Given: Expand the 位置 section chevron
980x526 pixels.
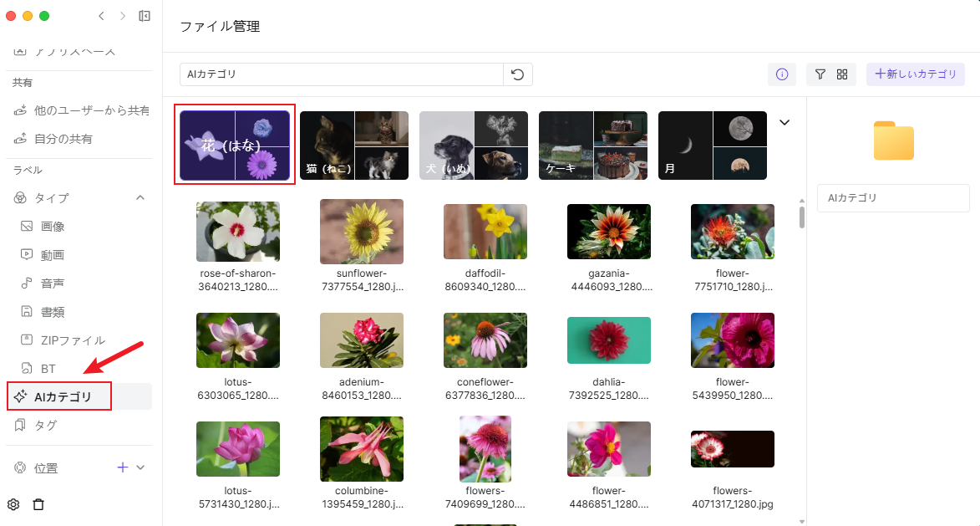Looking at the screenshot, I should pos(140,467).
